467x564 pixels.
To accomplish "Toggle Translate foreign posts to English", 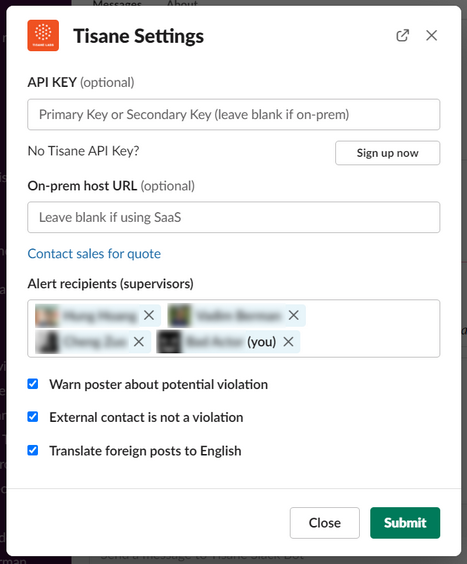I will click(x=33, y=450).
